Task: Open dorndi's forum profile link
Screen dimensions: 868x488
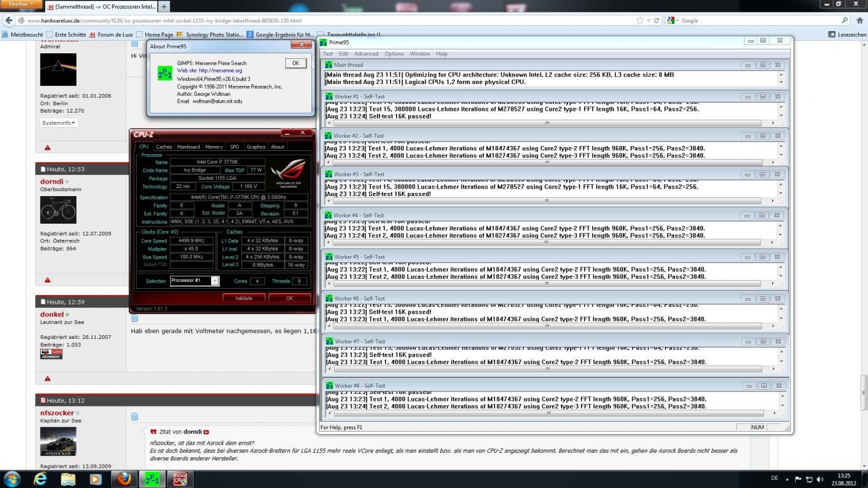Action: point(51,182)
